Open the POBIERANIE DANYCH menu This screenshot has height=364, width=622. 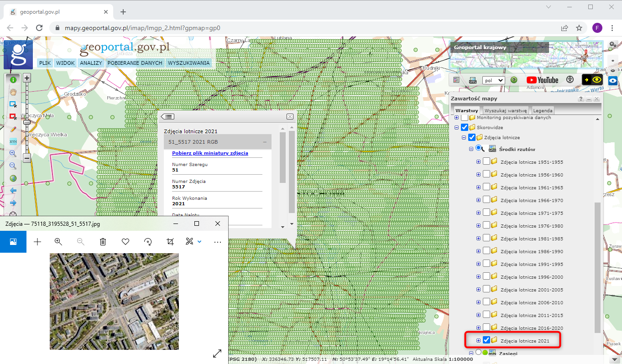(135, 63)
